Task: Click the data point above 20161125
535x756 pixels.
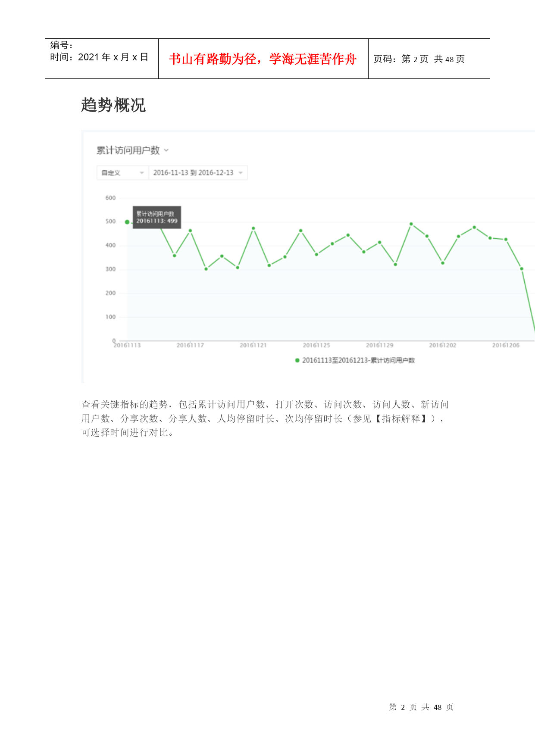Action: click(316, 254)
